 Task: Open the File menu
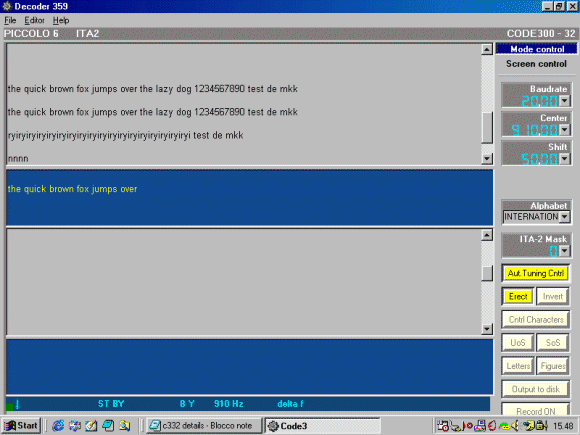tap(10, 20)
